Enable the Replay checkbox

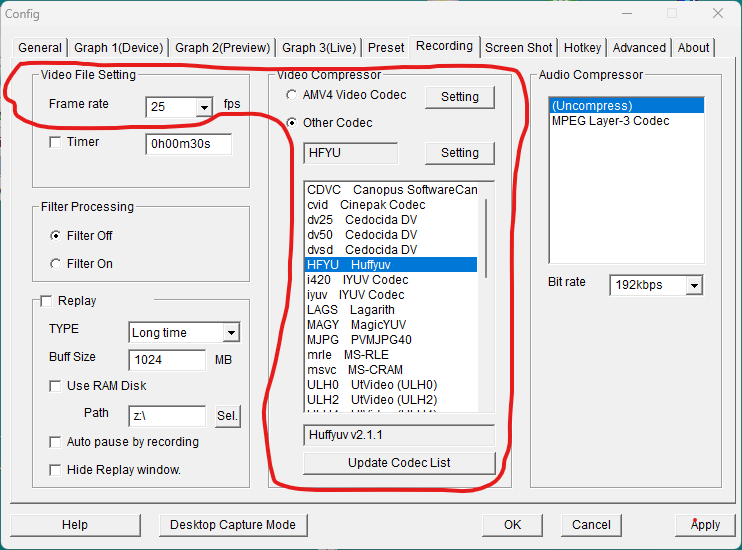46,301
